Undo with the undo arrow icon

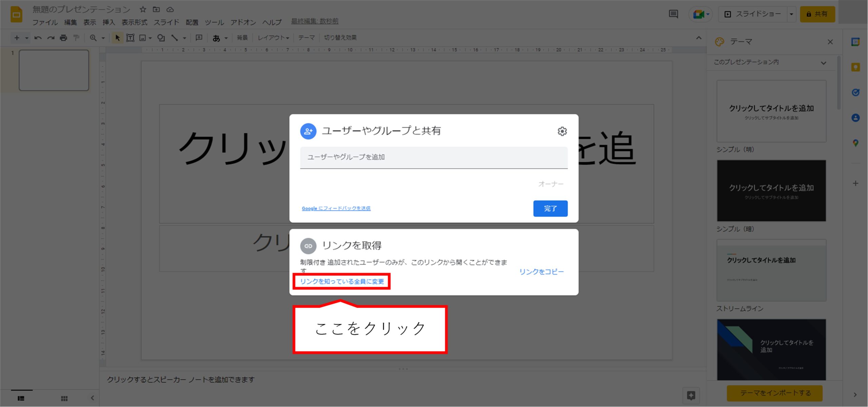(x=38, y=38)
